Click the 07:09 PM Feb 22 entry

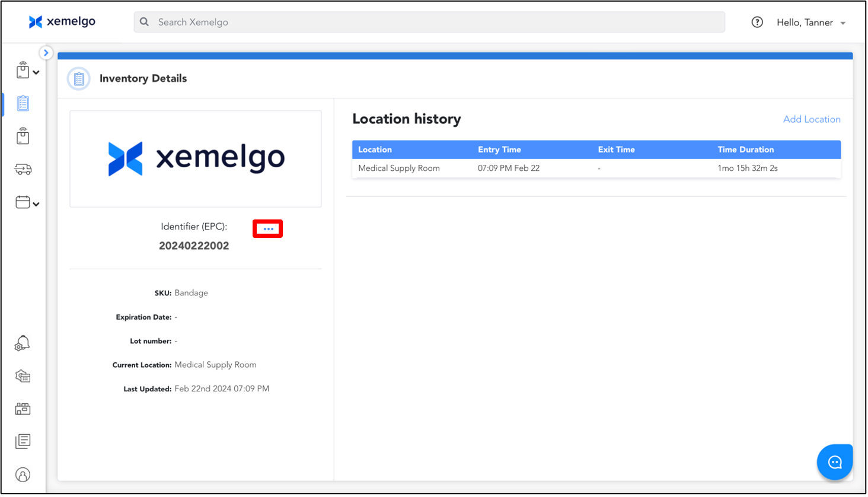click(x=509, y=168)
